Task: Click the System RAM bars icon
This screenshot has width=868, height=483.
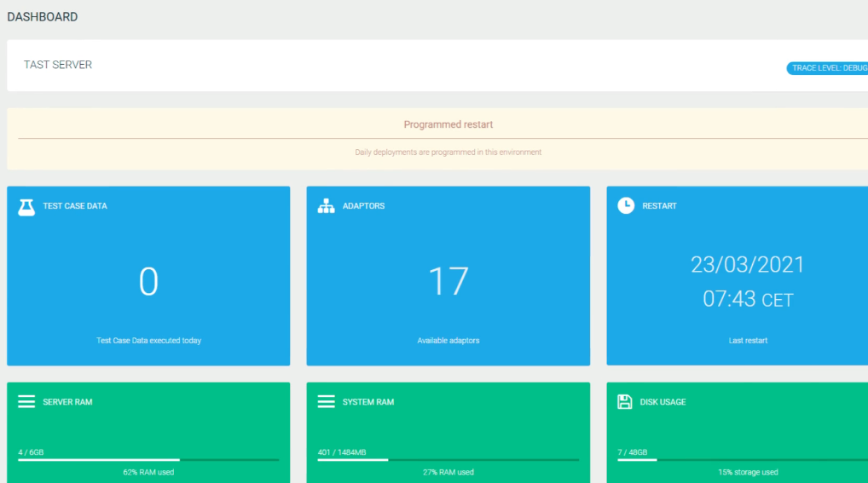Action: tap(326, 401)
